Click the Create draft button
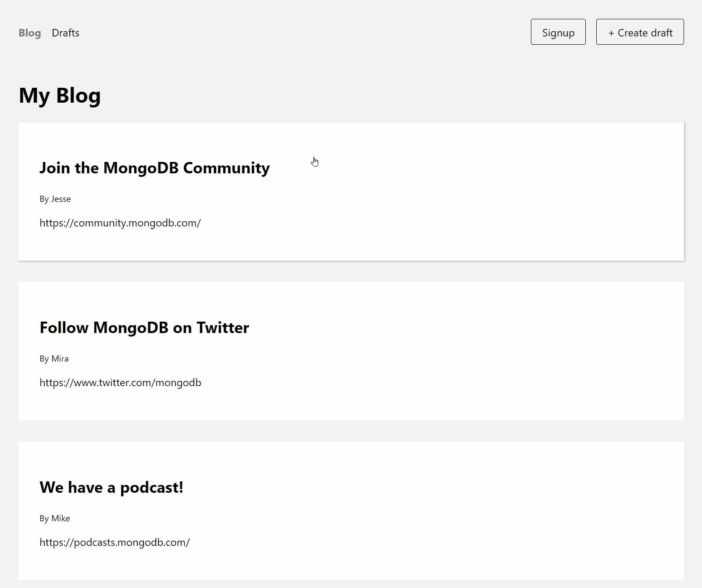 tap(640, 32)
